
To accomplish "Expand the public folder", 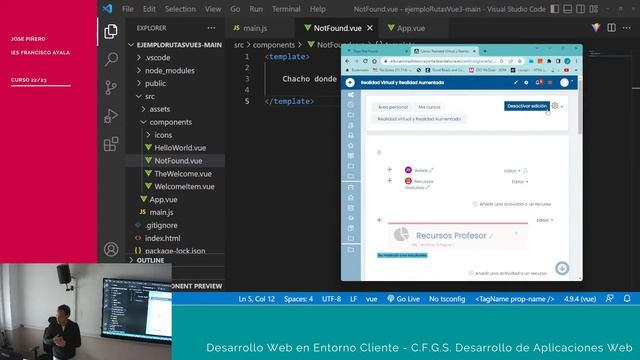I will [x=139, y=83].
